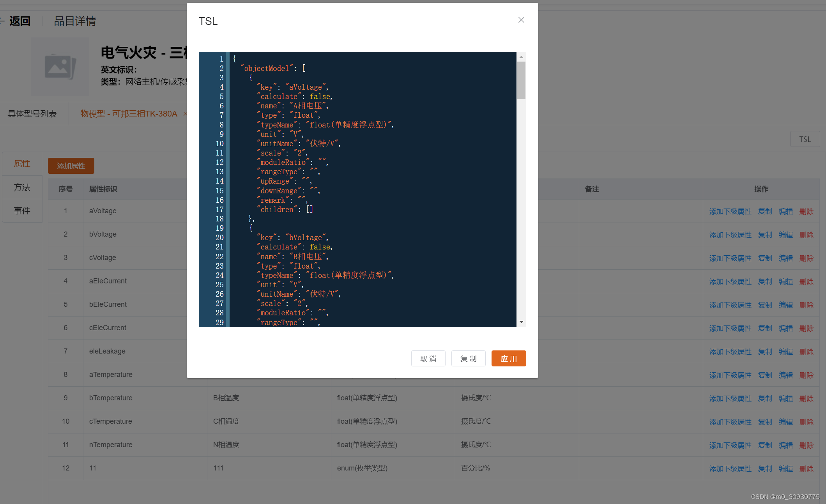Screen dimensions: 826x504
Task: Click 删除 in the row with identifier 11
Action: (x=806, y=469)
